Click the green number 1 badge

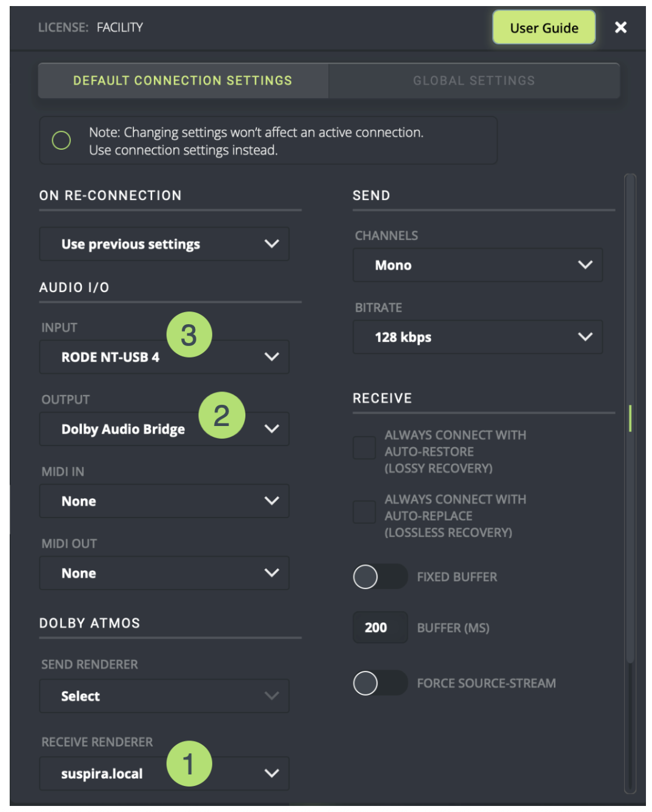point(189,764)
